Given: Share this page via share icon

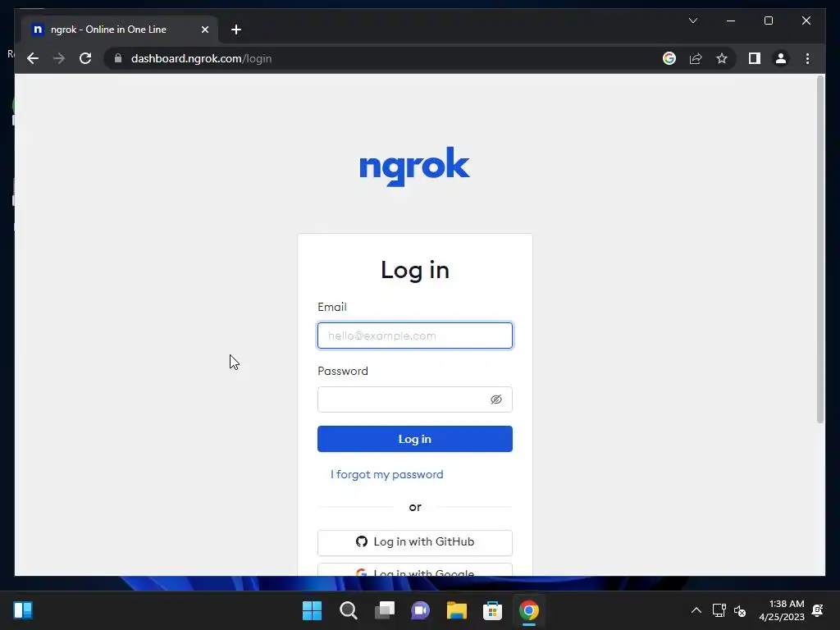Looking at the screenshot, I should pos(696,58).
